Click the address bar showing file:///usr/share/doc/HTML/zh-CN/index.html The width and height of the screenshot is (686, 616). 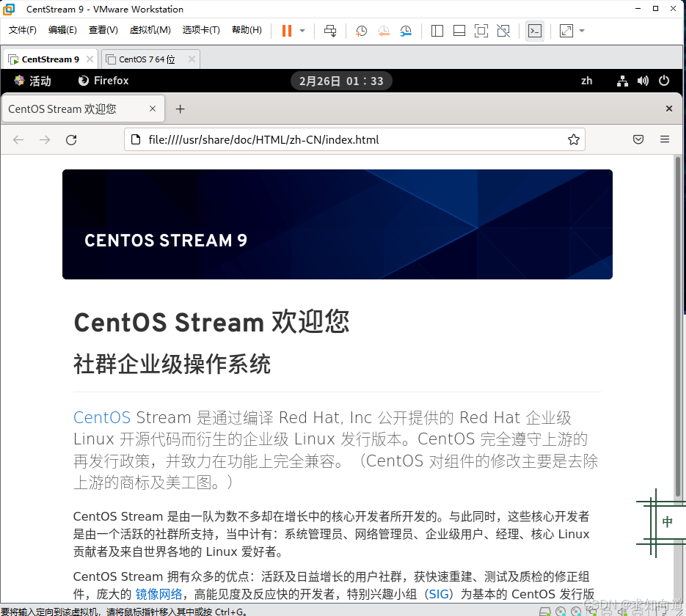pyautogui.click(x=354, y=140)
